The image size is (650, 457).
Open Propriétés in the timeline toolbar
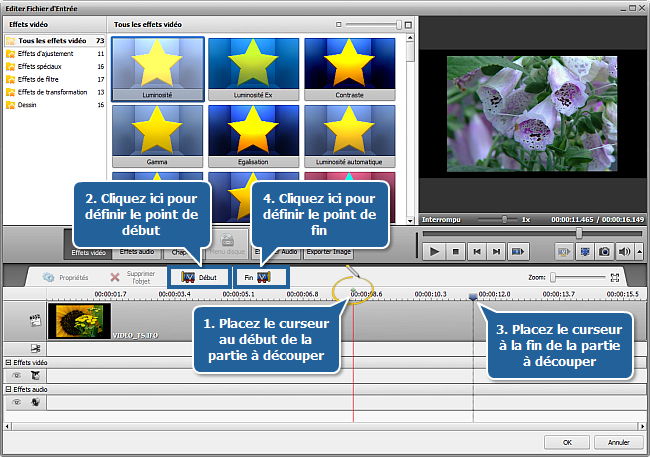coord(66,277)
